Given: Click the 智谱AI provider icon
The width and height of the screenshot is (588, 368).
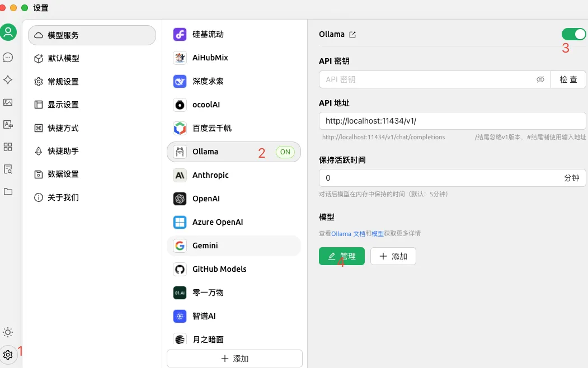Looking at the screenshot, I should tap(180, 317).
